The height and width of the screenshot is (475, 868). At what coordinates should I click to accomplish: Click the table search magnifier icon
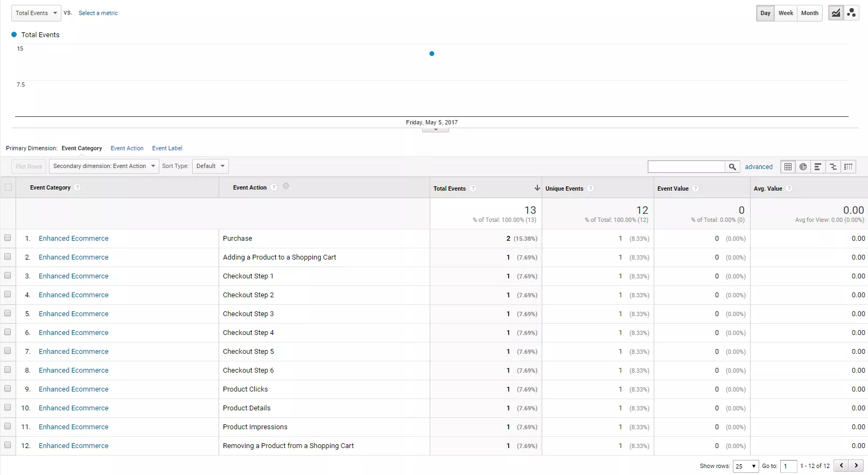pyautogui.click(x=732, y=167)
